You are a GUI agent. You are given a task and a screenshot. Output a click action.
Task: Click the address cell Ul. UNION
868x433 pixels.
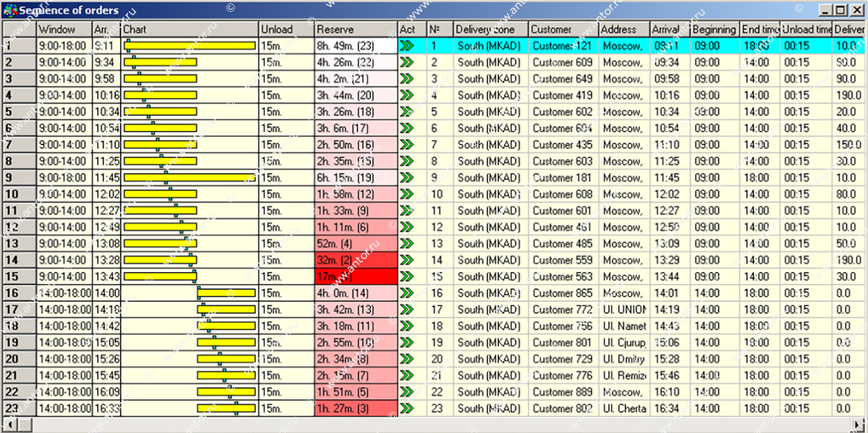point(624,309)
